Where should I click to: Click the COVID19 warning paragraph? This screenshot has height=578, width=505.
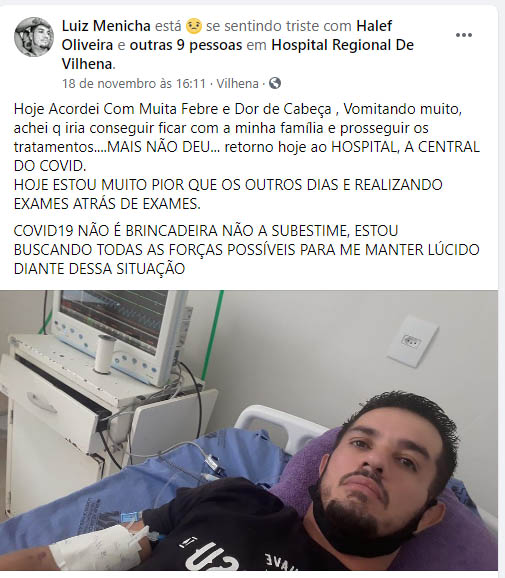(246, 250)
